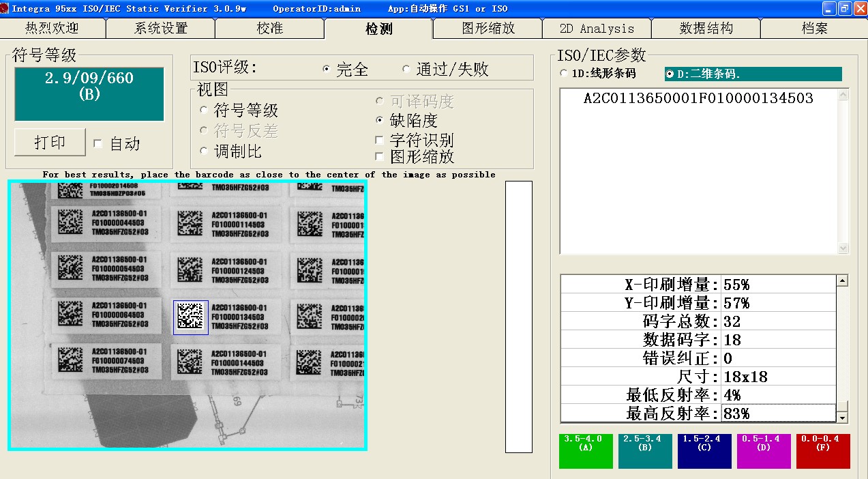868x479 pixels.
Task: Click the selected data matrix code in image
Action: click(191, 317)
